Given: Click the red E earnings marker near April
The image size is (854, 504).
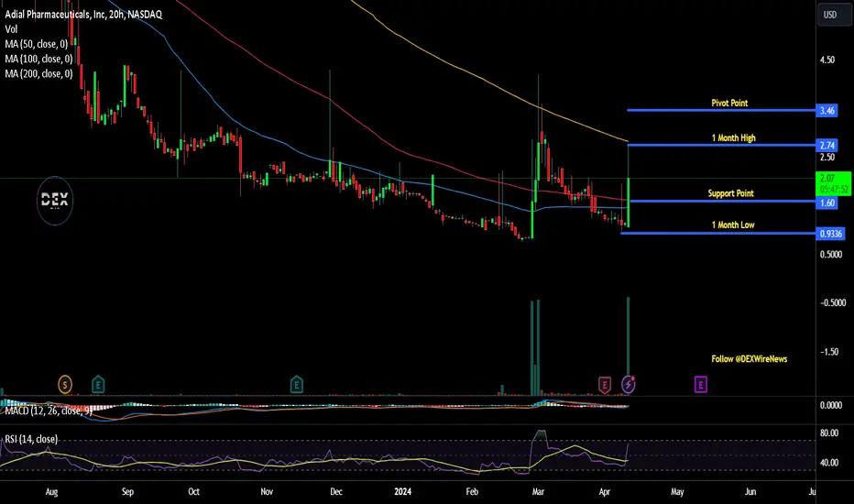Looking at the screenshot, I should (605, 385).
